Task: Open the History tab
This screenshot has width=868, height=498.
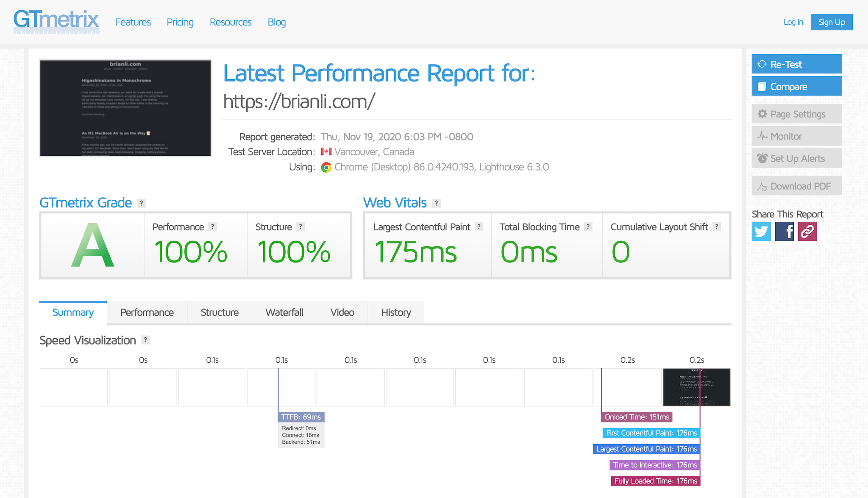Action: pos(396,313)
